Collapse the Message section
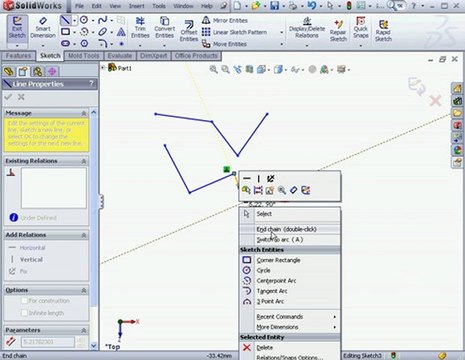 (x=84, y=114)
